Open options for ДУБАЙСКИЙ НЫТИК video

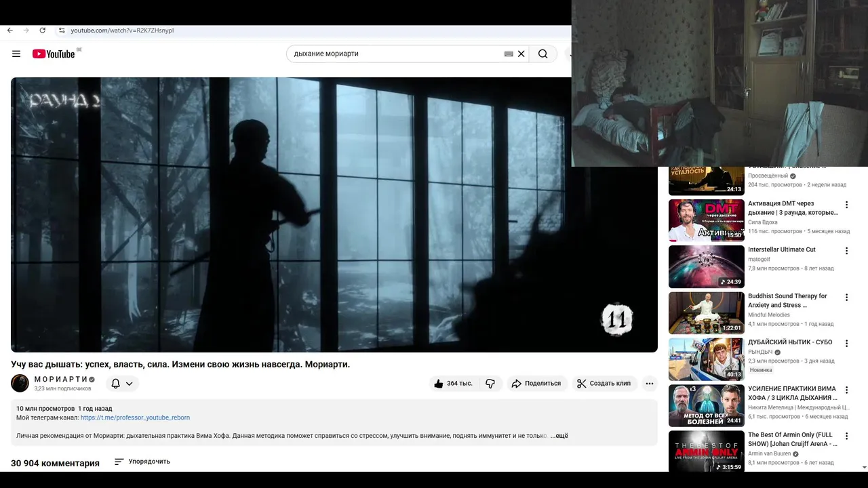(x=846, y=344)
